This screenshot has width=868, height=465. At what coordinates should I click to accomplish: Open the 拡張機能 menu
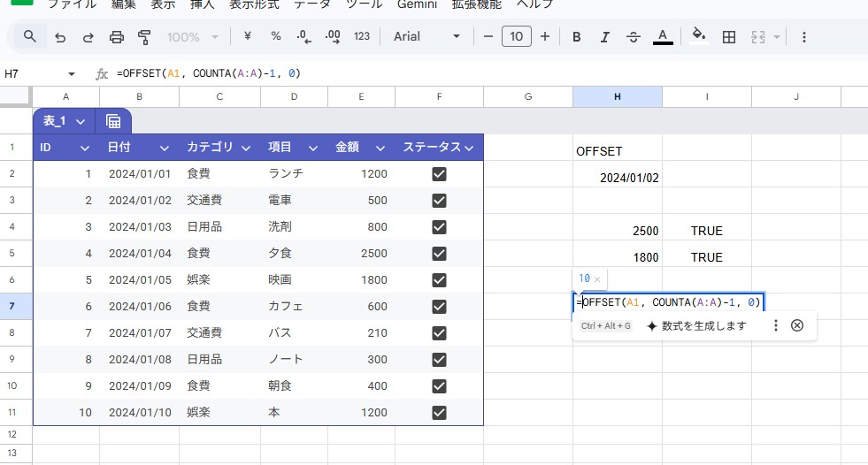point(478,4)
